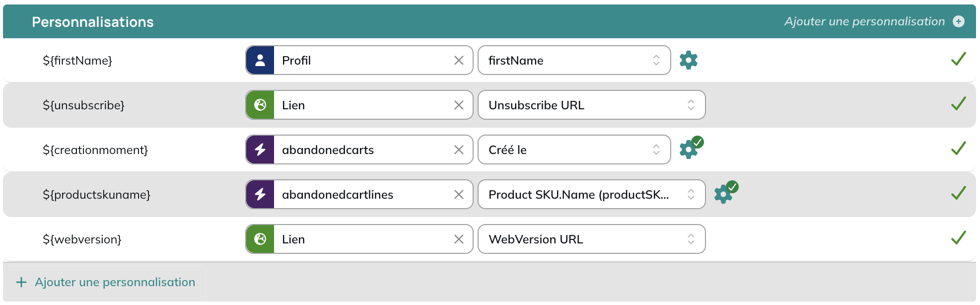This screenshot has height=305, width=980.
Task: Select the Profil source field
Action: pyautogui.click(x=359, y=60)
